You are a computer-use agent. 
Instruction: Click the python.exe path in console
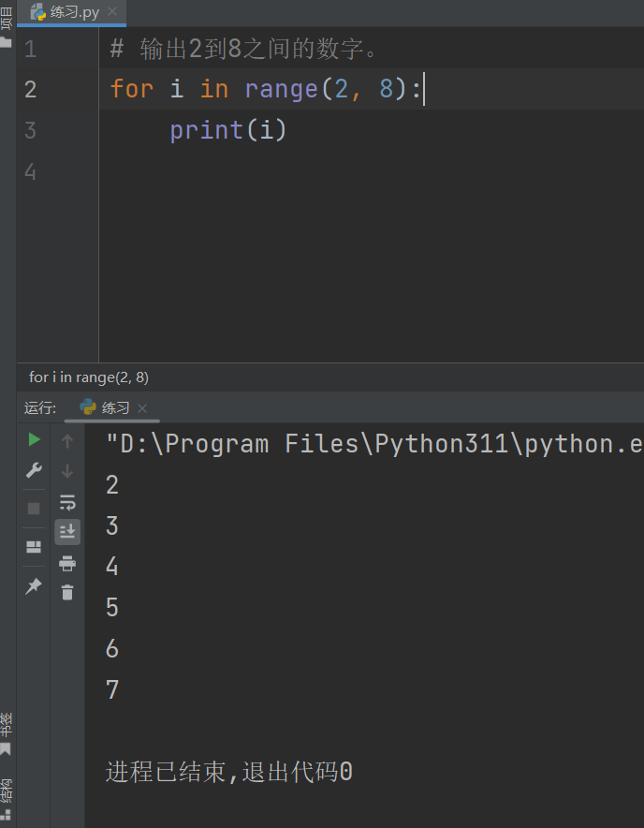(x=374, y=444)
